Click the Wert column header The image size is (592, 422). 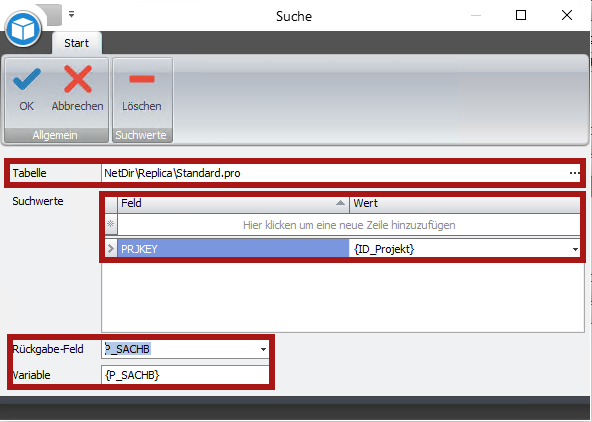(465, 203)
